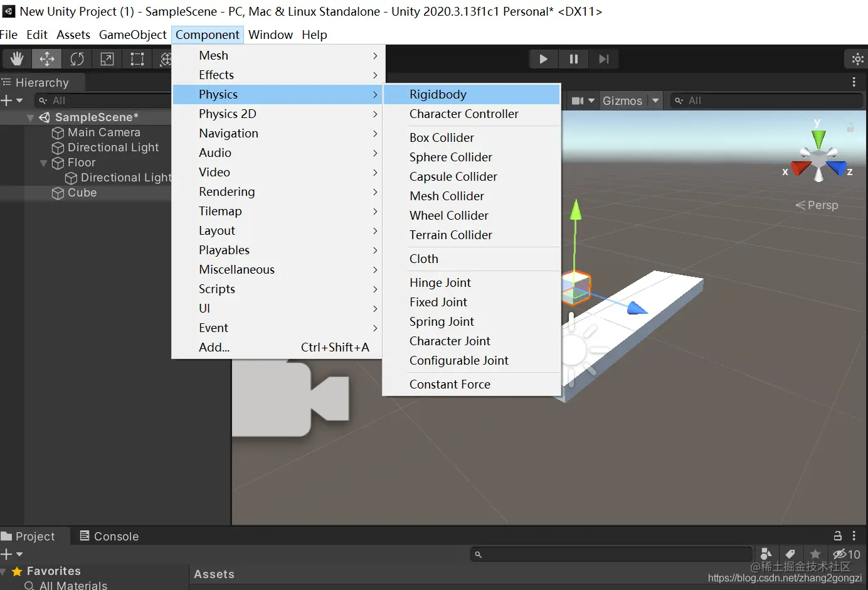Click the green Y axis cone

coord(818,139)
